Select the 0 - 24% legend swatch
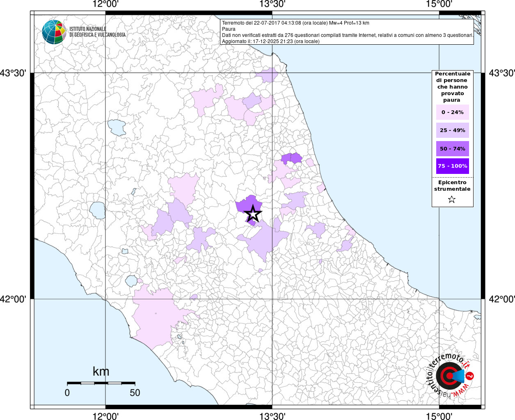This screenshot has height=420, width=515. [452, 112]
